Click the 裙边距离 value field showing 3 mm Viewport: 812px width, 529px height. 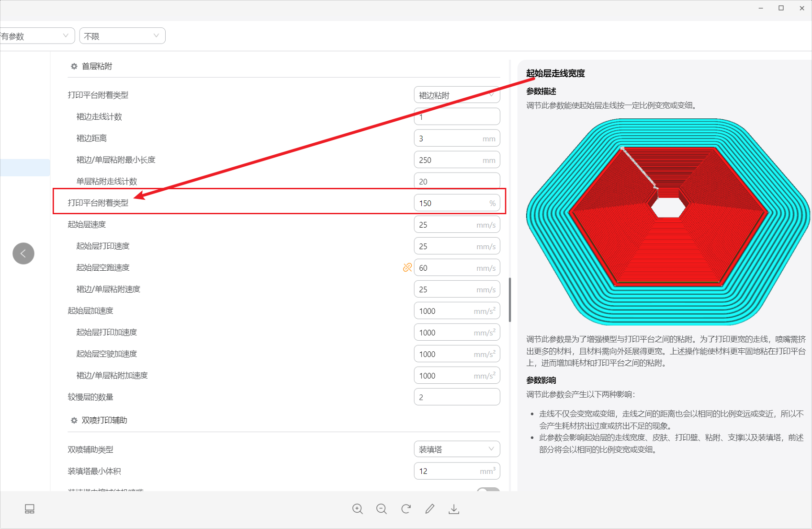[x=456, y=138]
